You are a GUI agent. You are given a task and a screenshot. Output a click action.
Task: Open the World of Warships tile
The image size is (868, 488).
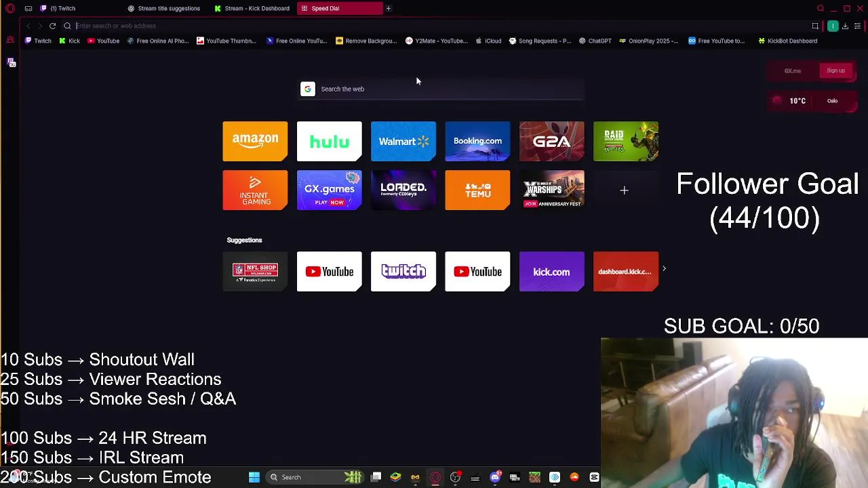[551, 190]
